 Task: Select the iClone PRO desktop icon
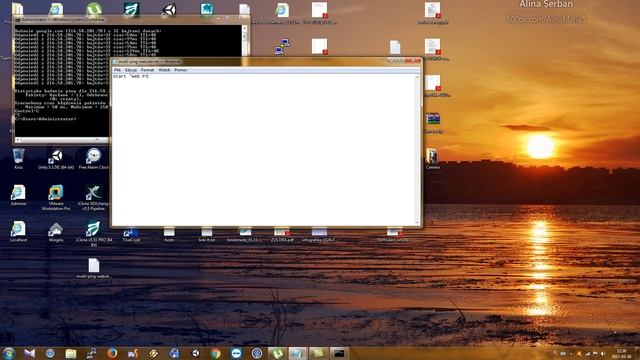(x=93, y=234)
